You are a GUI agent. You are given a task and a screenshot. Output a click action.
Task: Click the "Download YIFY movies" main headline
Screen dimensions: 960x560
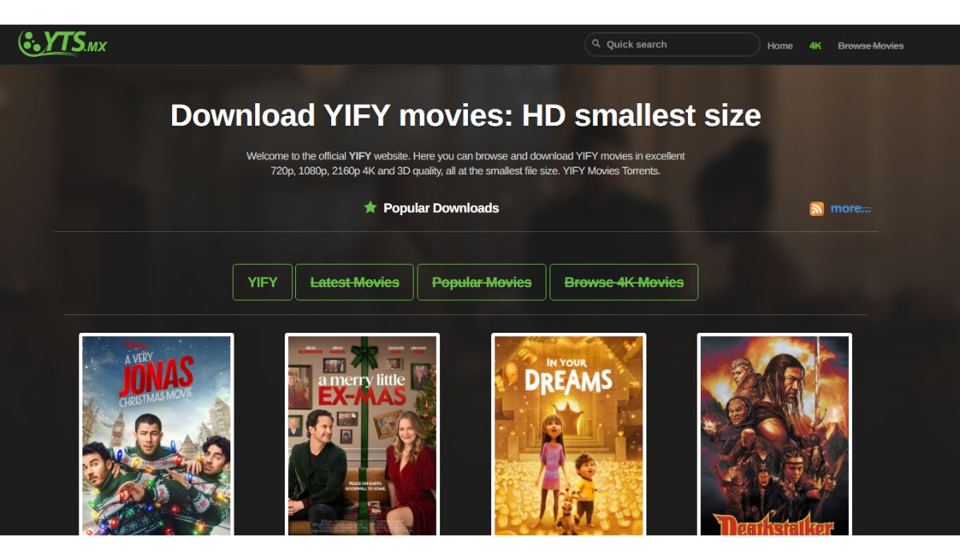465,115
